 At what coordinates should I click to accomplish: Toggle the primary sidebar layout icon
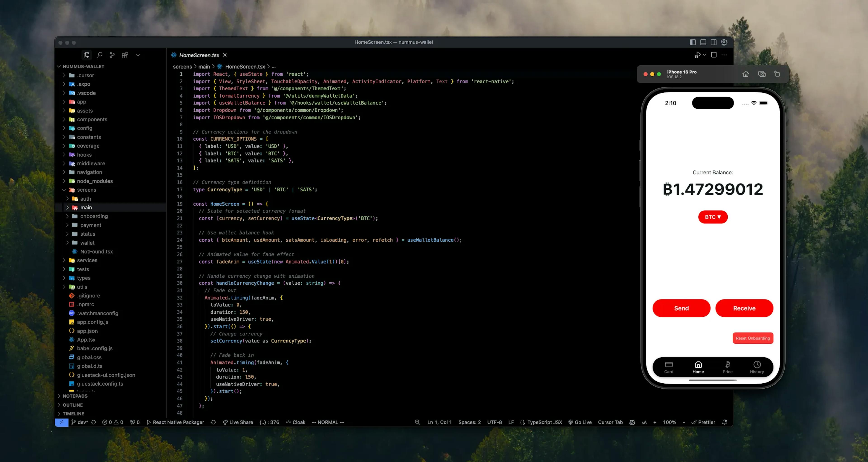693,42
